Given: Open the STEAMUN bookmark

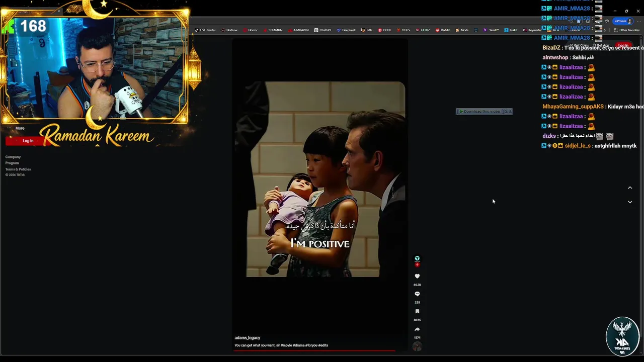Looking at the screenshot, I should pos(273,30).
